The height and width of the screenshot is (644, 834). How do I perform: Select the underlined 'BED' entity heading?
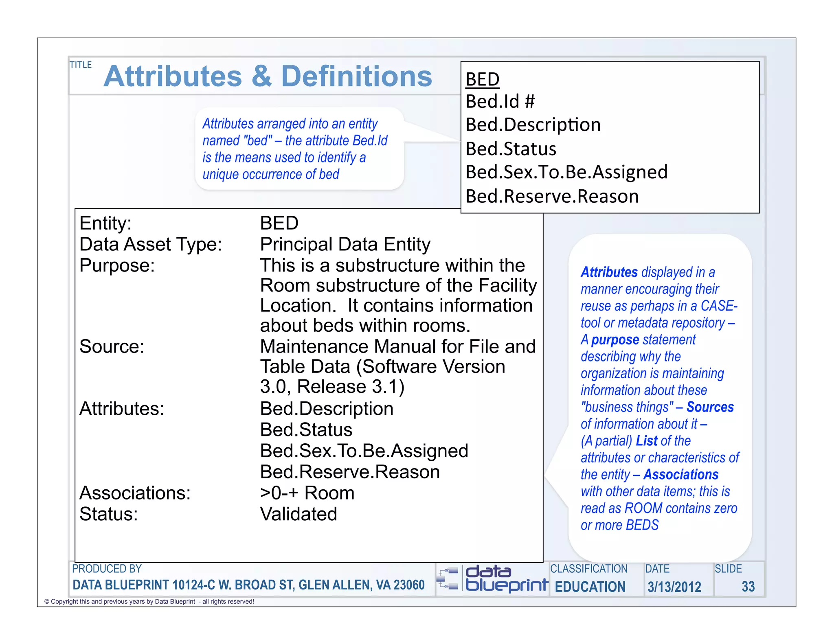[x=483, y=79]
